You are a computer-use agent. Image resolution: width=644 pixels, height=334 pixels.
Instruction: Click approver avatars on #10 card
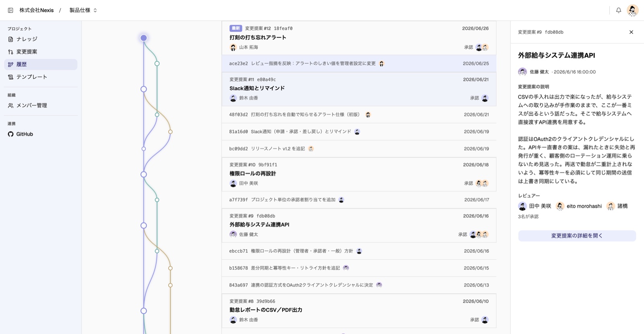pyautogui.click(x=482, y=183)
